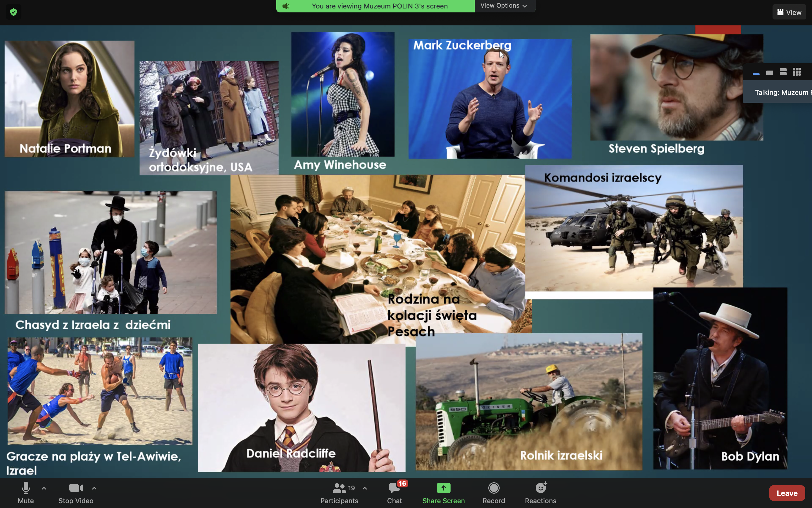
Task: Select the two-stacked thumbnails layout icon
Action: (783, 72)
